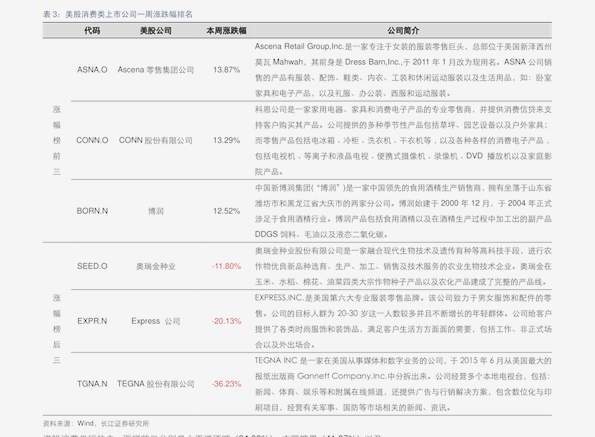Click description line starting '奥瑞金种业股份有限公司'

click(x=403, y=251)
